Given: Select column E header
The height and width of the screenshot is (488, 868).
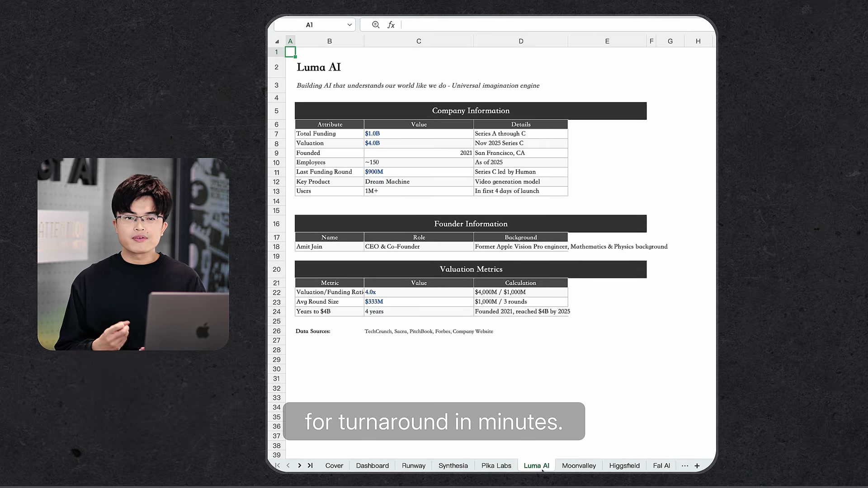Looking at the screenshot, I should tap(607, 41).
